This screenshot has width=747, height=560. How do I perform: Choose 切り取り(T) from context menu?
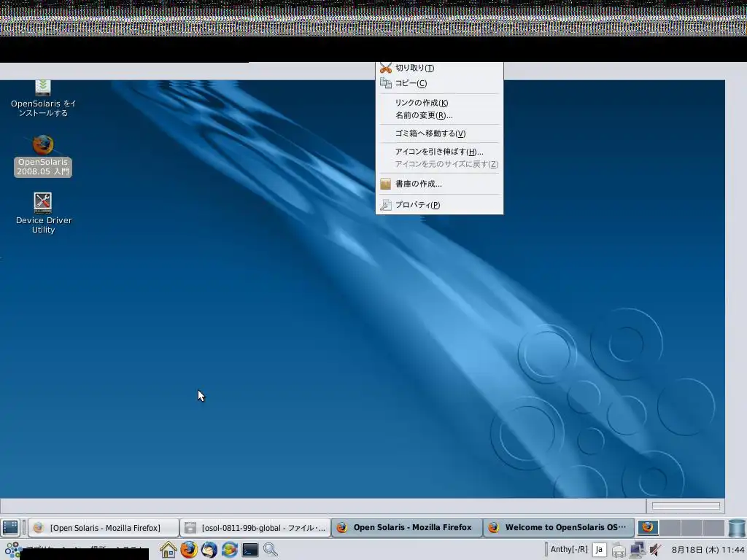[x=439, y=68]
